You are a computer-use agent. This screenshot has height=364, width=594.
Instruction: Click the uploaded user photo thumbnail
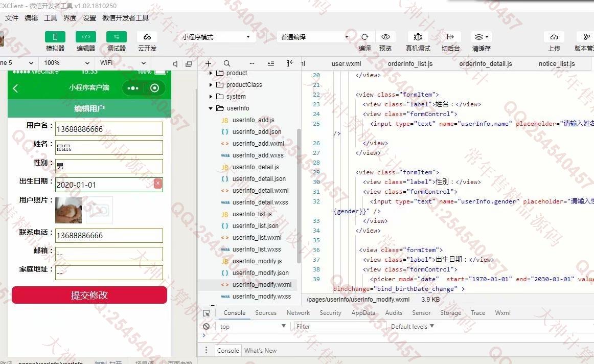pyautogui.click(x=68, y=210)
